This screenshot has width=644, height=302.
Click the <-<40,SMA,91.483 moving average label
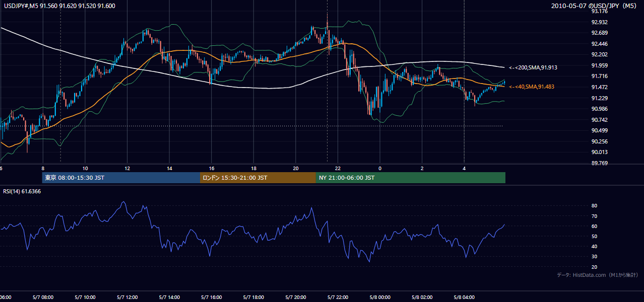pos(531,87)
